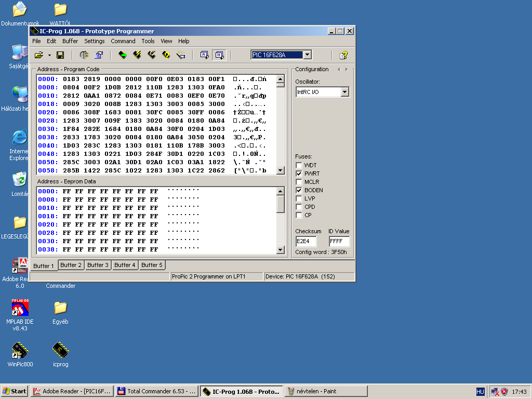Expand the Oscillator IntRC I/O dropdown
Screen dimensions: 532x399
coord(344,92)
